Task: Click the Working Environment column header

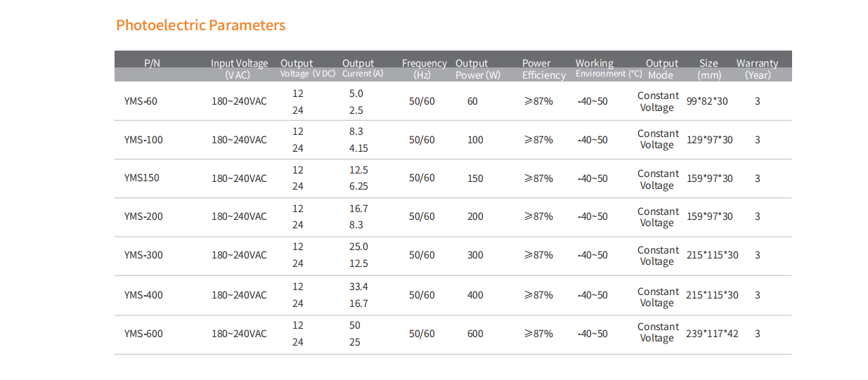Action: coord(608,68)
